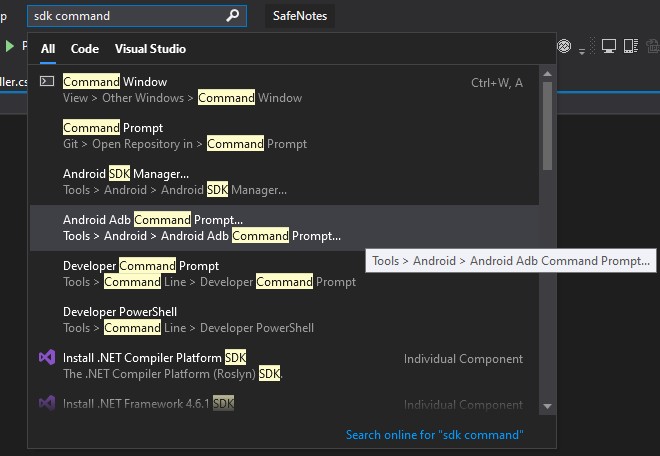Open Android SDK Manager result

[285, 182]
